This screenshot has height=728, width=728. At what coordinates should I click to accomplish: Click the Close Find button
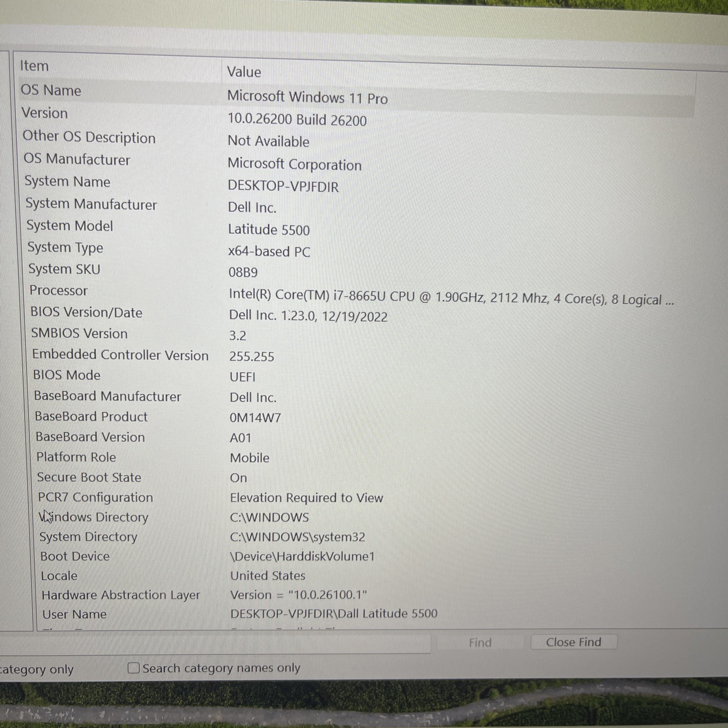point(573,642)
